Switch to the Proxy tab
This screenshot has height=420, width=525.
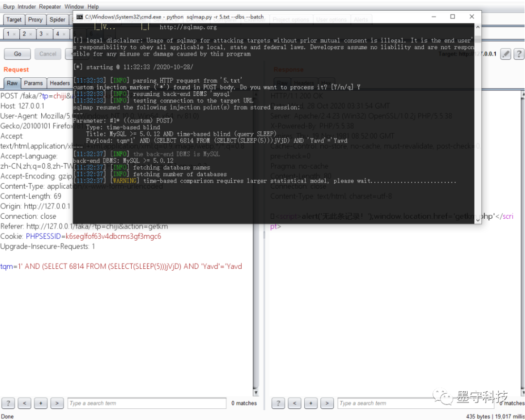[x=35, y=19]
